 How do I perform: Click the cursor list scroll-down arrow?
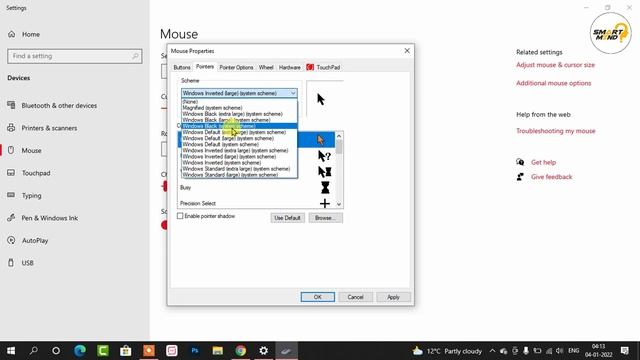click(x=339, y=204)
